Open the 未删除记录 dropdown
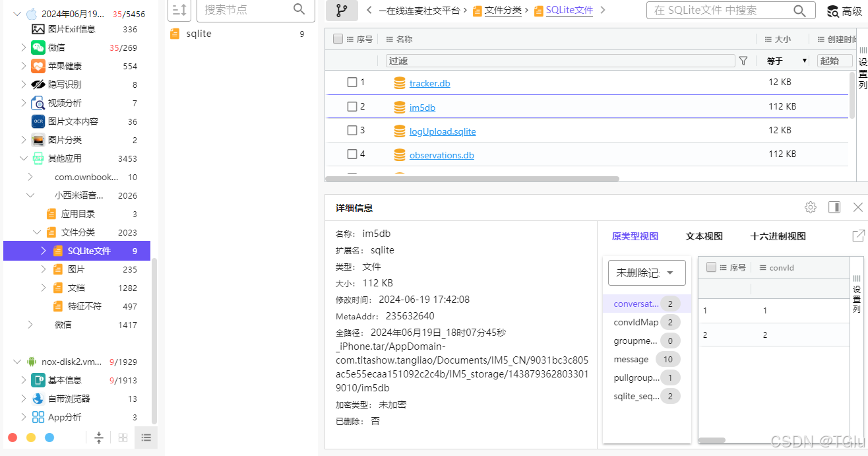Image resolution: width=868 pixels, height=456 pixels. click(646, 273)
